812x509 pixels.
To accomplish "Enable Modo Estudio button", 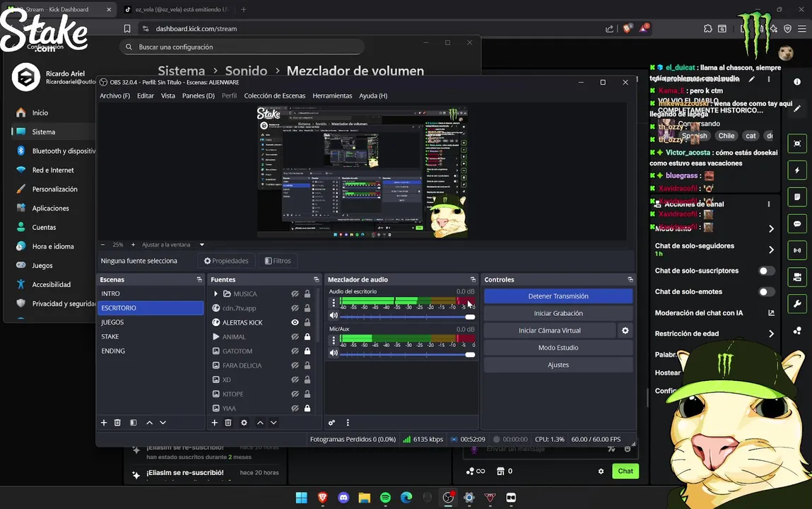I will point(558,347).
